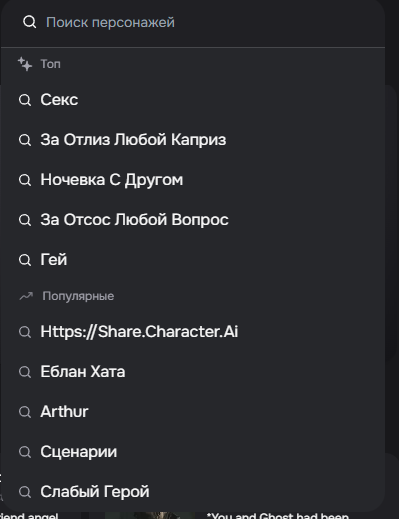Pick the "Гей" search suggestion
The width and height of the screenshot is (399, 519).
pos(193,260)
